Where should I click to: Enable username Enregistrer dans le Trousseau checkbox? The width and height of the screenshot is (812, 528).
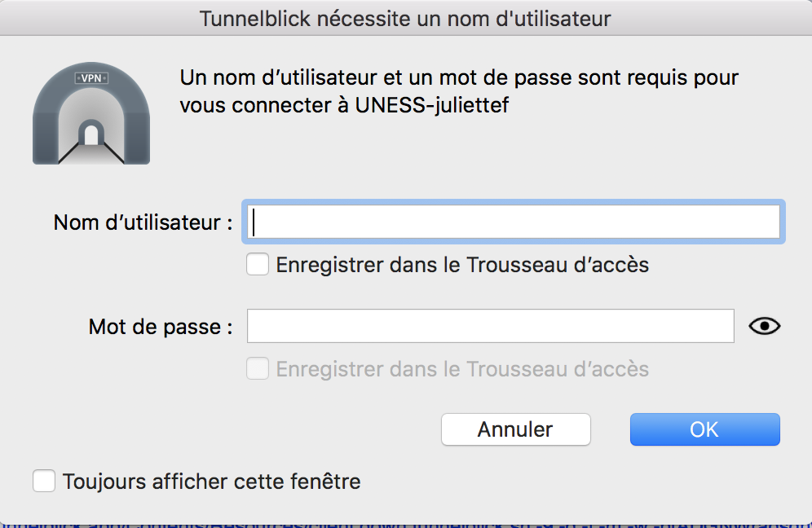click(258, 265)
